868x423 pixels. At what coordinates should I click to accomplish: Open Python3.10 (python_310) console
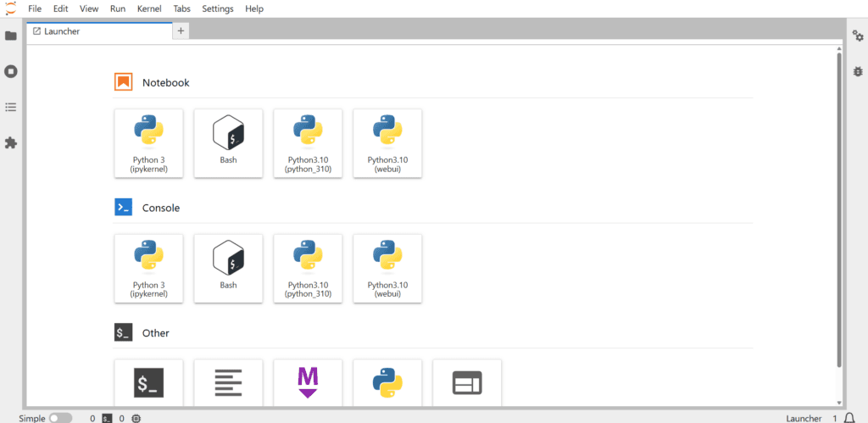tap(308, 268)
